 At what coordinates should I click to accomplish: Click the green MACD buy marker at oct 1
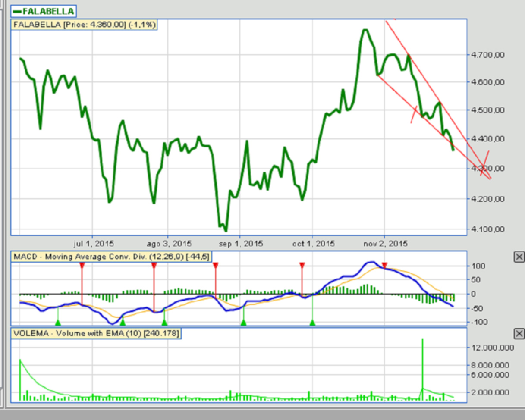(x=313, y=322)
